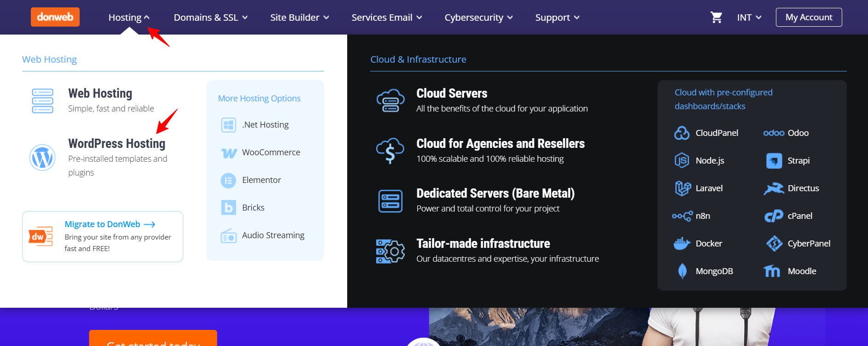Click Web Hosting section title
The height and width of the screenshot is (346, 868).
tap(49, 59)
